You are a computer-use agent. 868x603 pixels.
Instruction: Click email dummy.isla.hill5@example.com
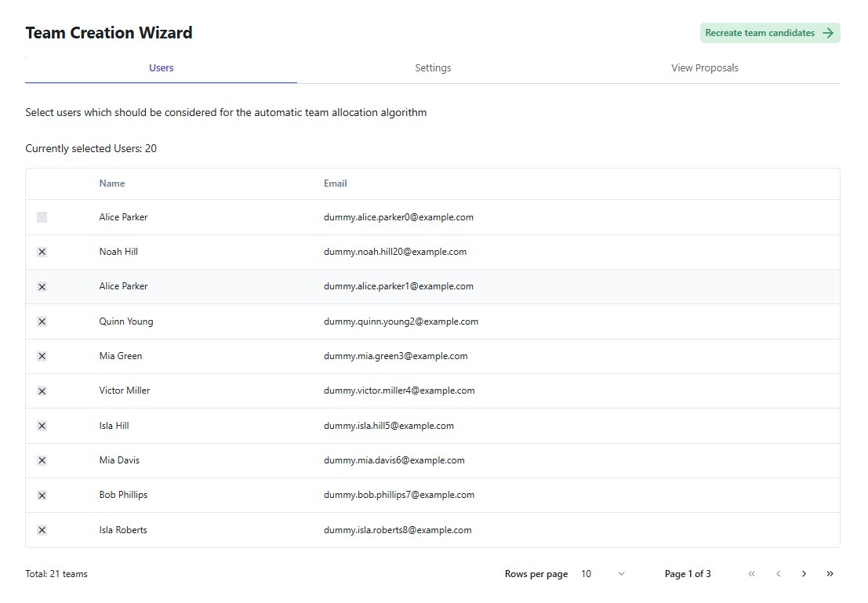389,426
